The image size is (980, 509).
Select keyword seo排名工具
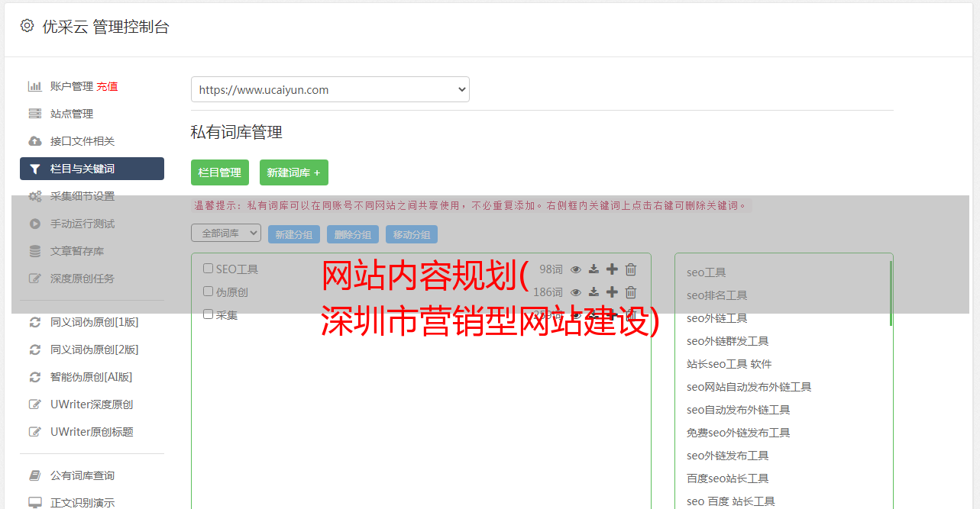716,295
